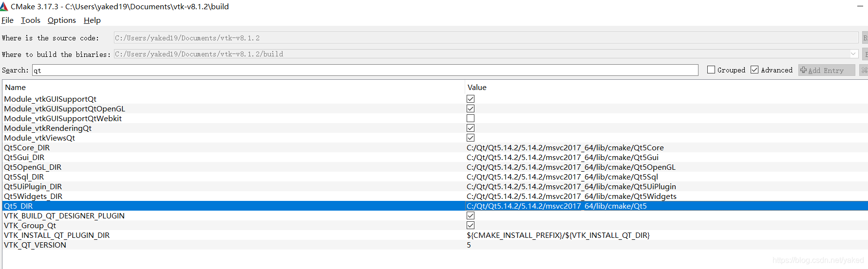Click the VTK_INSTALL_QT_PLUGIN_DIR value
Viewport: 868px width, 269px height.
[x=558, y=235]
